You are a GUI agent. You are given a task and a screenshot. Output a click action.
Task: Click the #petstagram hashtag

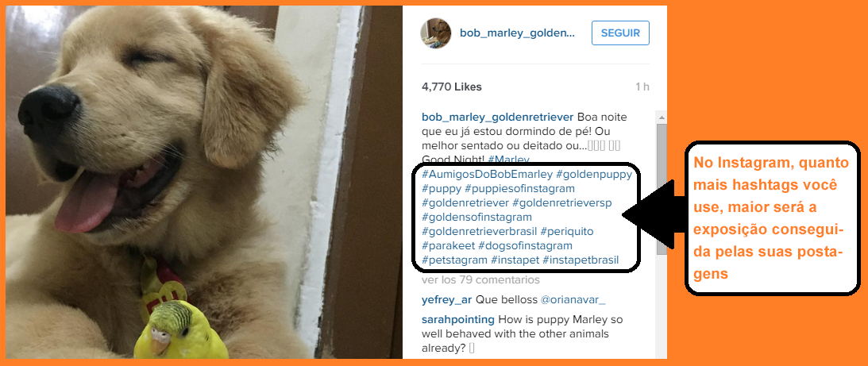(x=454, y=260)
